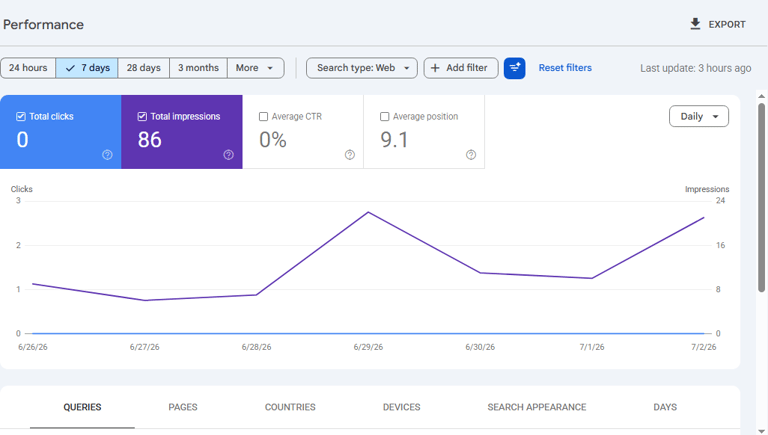Select the 24 hours date range

point(28,68)
